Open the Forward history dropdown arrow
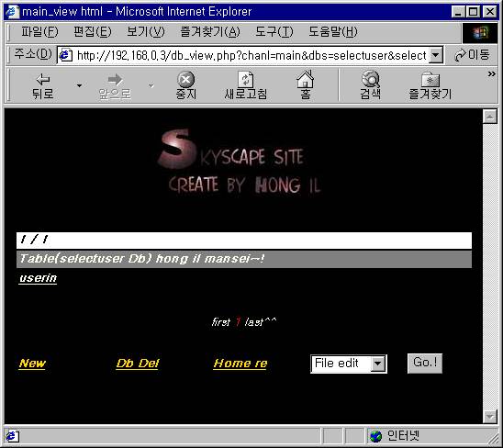The height and width of the screenshot is (448, 503). tap(151, 85)
